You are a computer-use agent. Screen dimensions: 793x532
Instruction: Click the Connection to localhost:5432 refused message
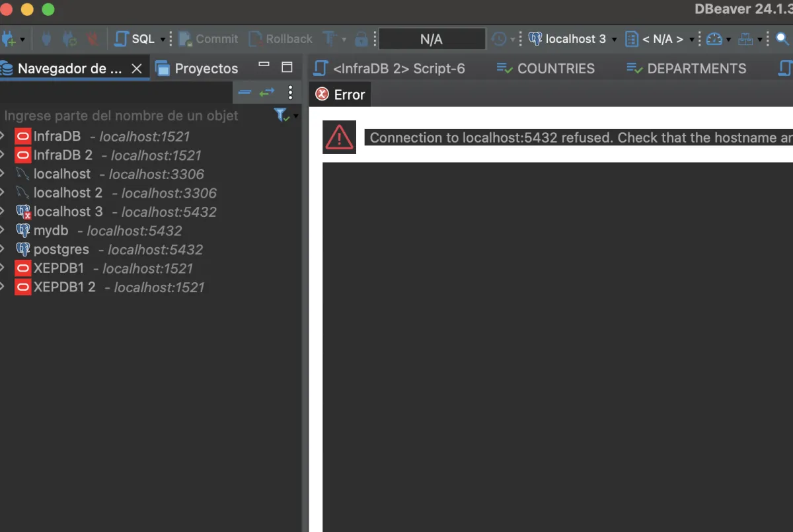[x=578, y=137]
